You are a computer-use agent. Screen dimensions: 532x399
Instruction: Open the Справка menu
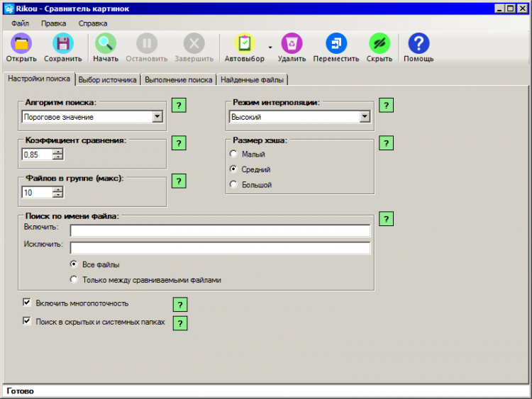(x=93, y=23)
